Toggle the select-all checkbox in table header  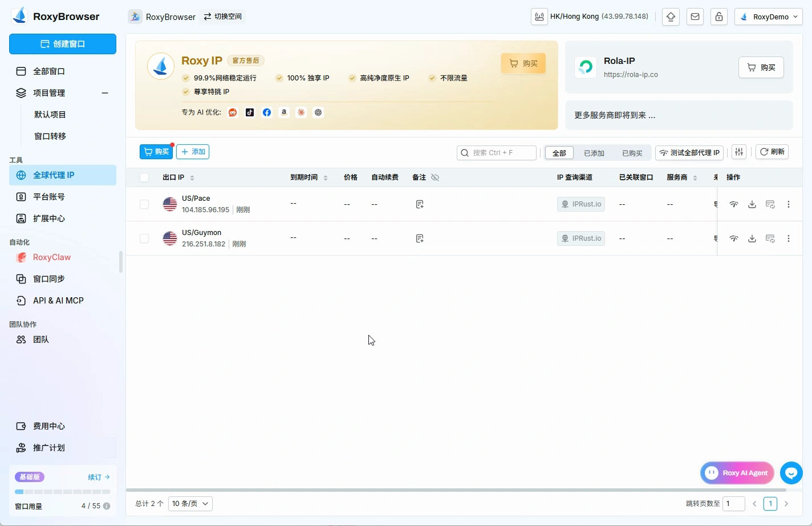pyautogui.click(x=144, y=177)
